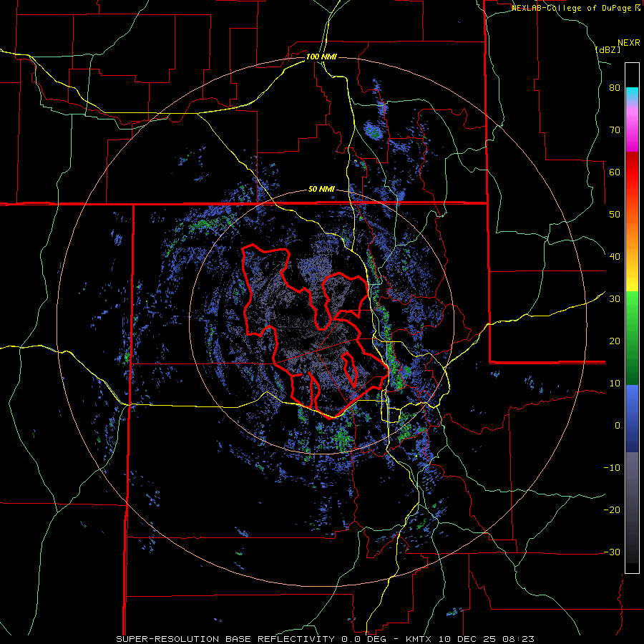This screenshot has width=644, height=644.
Task: Click the [dBZ] units label
Action: coord(608,49)
